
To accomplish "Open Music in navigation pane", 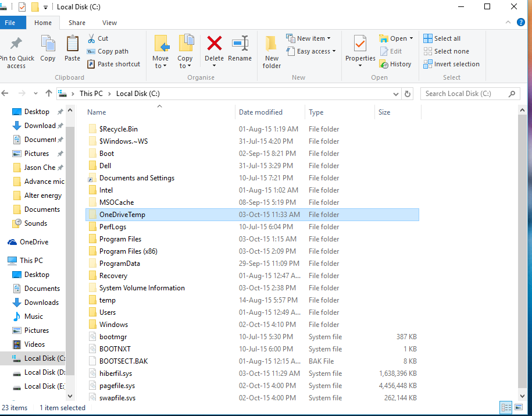I will pyautogui.click(x=27, y=316).
